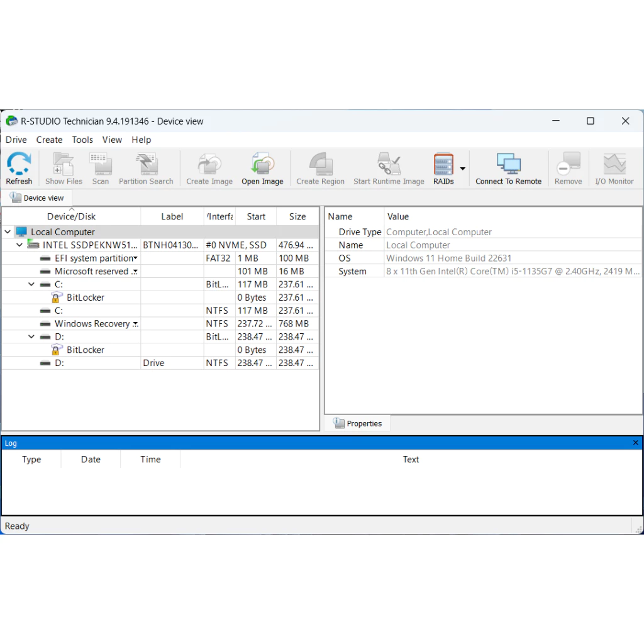Open the View menu
Image resolution: width=644 pixels, height=644 pixels.
pos(112,140)
